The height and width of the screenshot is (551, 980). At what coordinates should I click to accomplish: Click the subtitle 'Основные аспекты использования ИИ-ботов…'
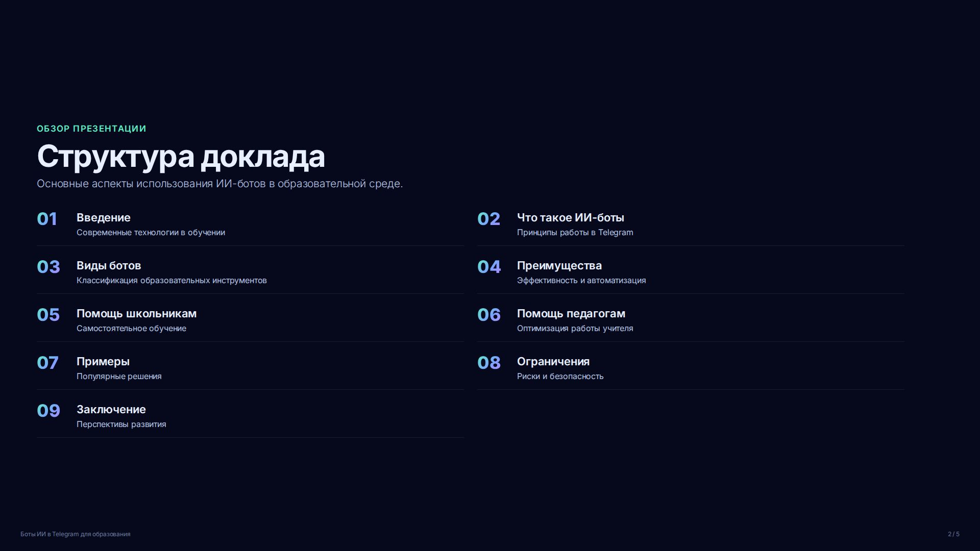tap(219, 184)
